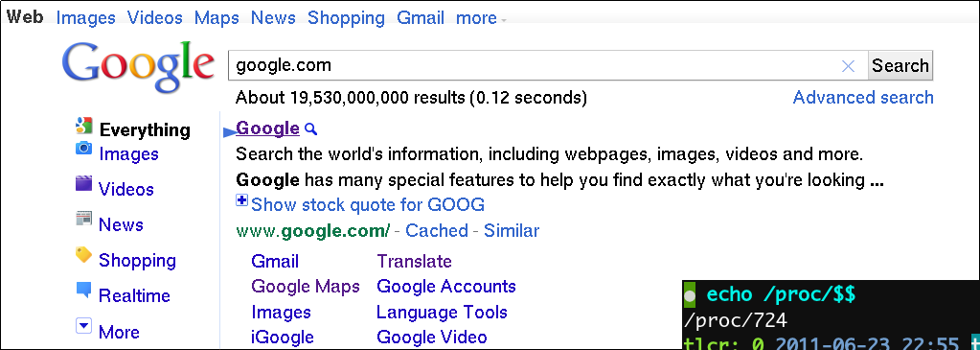Select the Videos film icon in sidebar
The width and height of the screenshot is (980, 350).
click(x=83, y=183)
